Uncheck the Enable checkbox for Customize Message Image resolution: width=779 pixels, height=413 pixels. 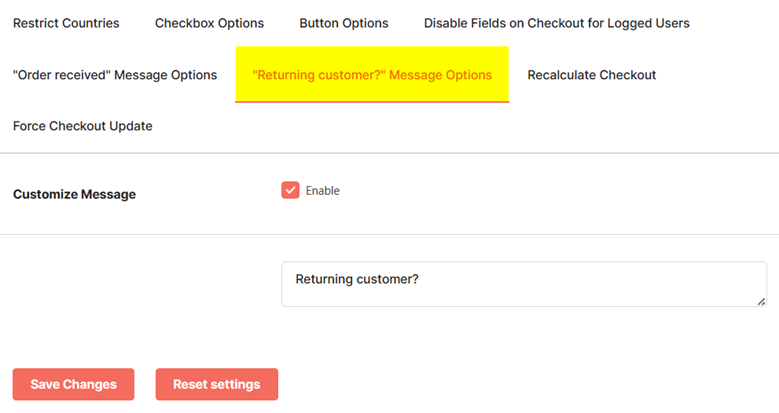290,190
